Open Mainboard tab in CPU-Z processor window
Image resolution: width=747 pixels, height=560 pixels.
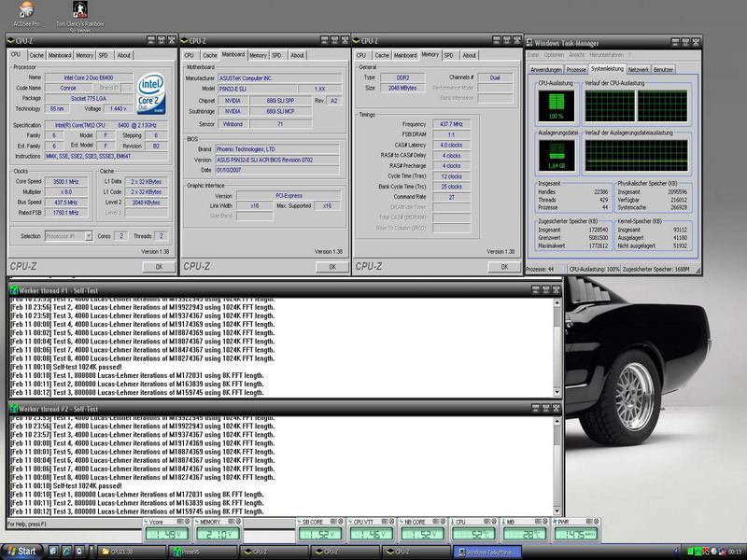click(x=60, y=55)
